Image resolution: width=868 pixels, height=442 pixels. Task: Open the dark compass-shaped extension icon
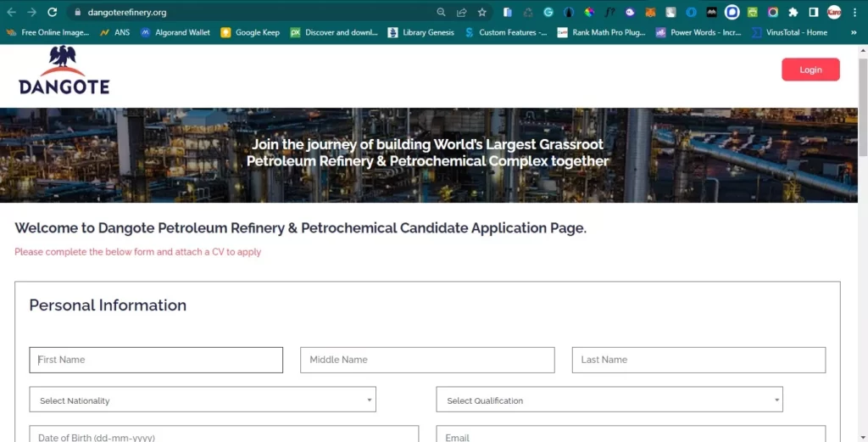[x=569, y=12]
